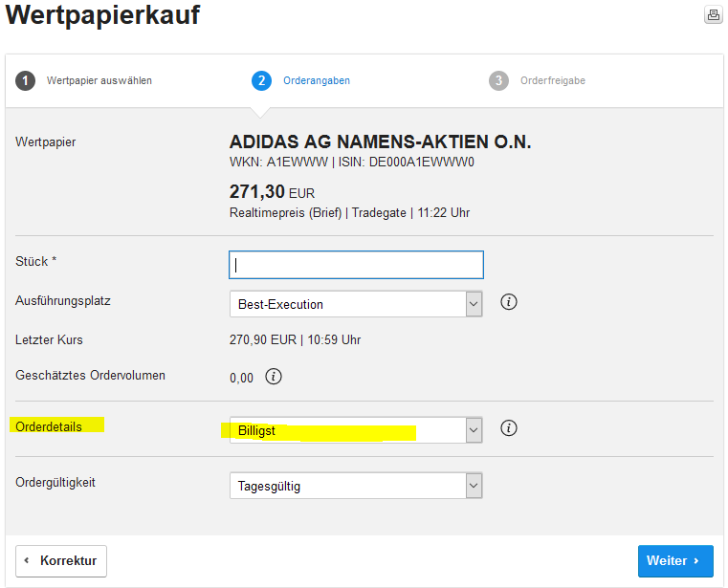Focus the Stück quantity input field
Viewport: 728px width, 588px height.
(x=356, y=265)
